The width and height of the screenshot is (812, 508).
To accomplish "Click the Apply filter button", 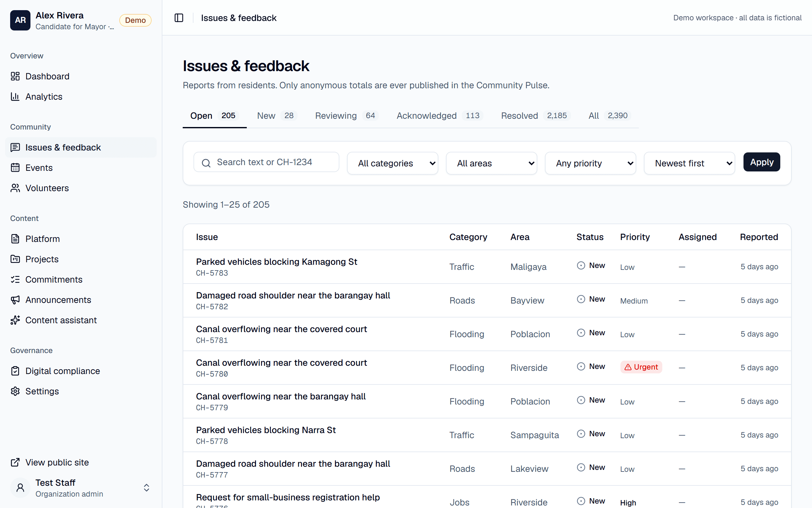I will (x=762, y=162).
